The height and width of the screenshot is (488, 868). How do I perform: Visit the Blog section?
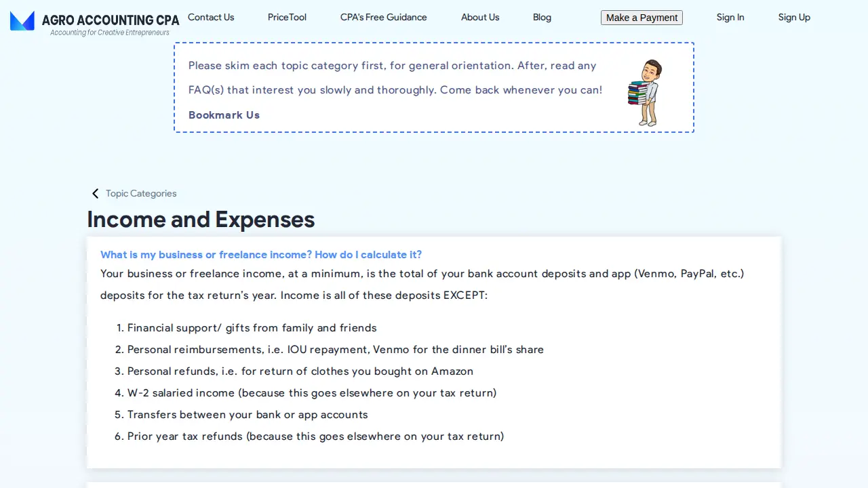(542, 17)
